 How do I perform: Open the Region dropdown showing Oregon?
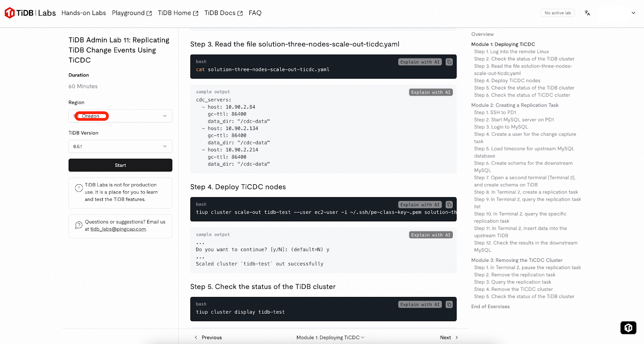pyautogui.click(x=120, y=116)
